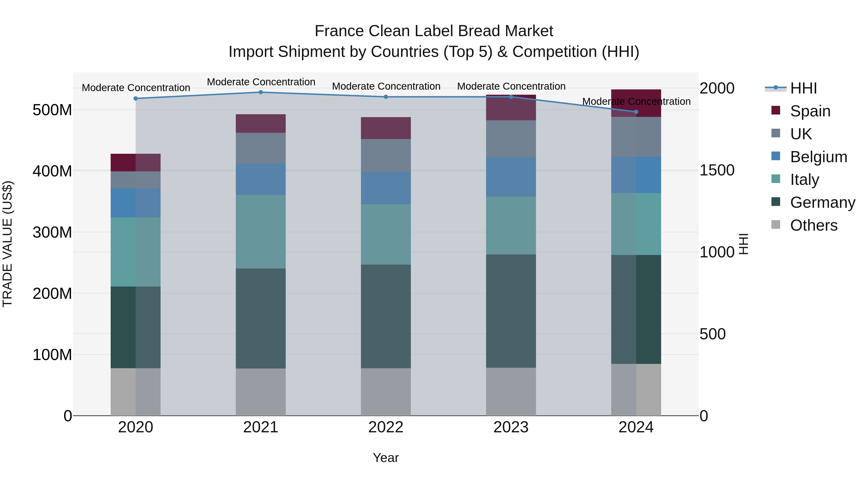Click the 300M left axis tick label
The width and height of the screenshot is (868, 488).
(x=52, y=232)
